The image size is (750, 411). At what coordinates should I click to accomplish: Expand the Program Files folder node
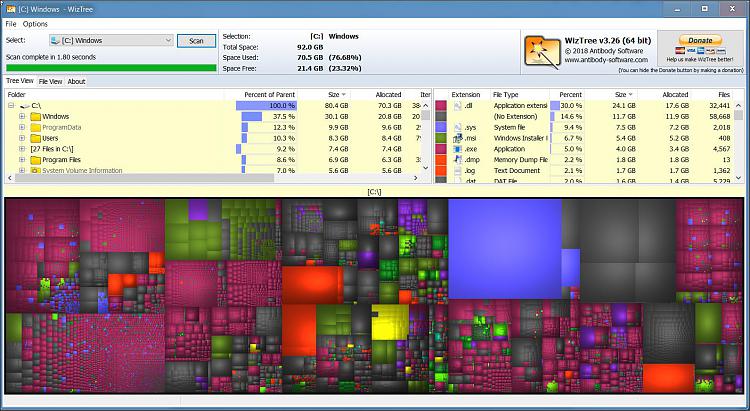[x=22, y=160]
